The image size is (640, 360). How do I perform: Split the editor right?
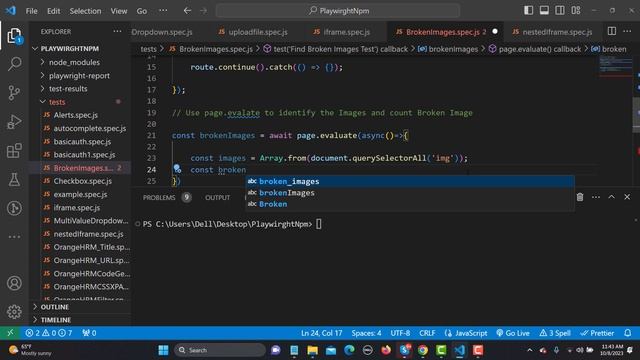611,31
